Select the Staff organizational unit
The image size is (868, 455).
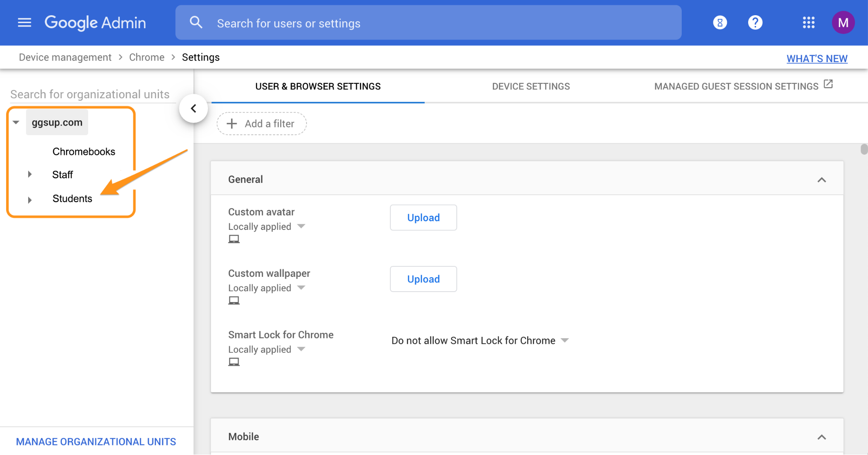pos(63,175)
